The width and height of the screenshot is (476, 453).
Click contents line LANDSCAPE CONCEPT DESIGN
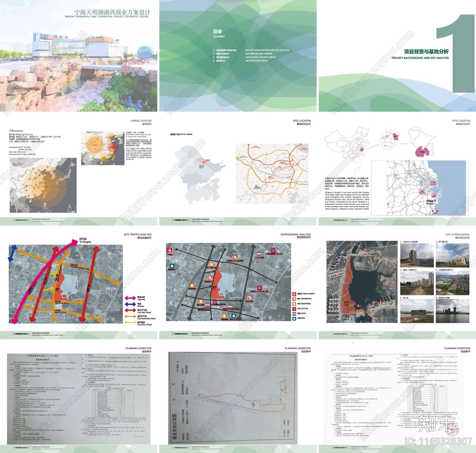click(261, 57)
